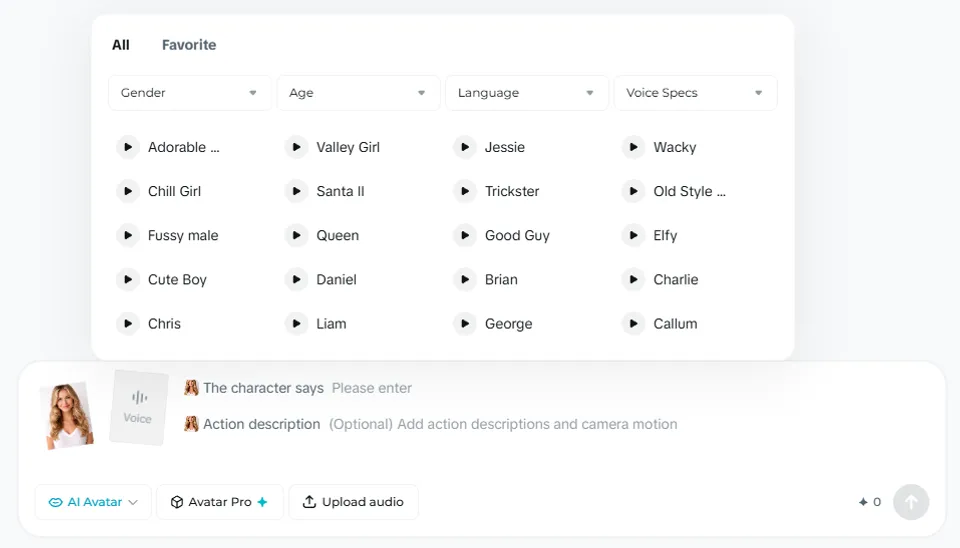Play the Queen voice preview
The image size is (960, 548).
pyautogui.click(x=296, y=235)
